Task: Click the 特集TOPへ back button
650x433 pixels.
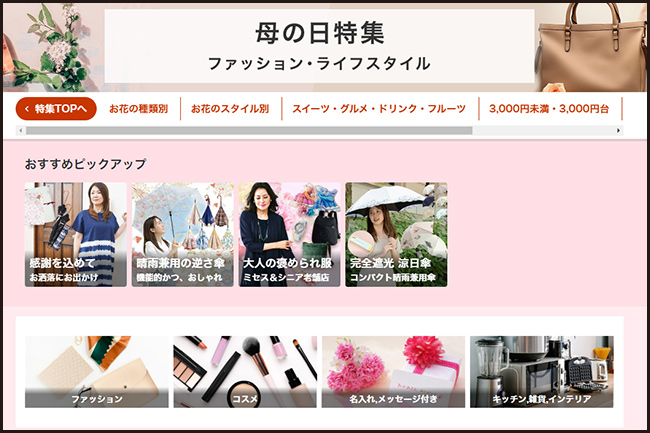Action: pyautogui.click(x=56, y=109)
